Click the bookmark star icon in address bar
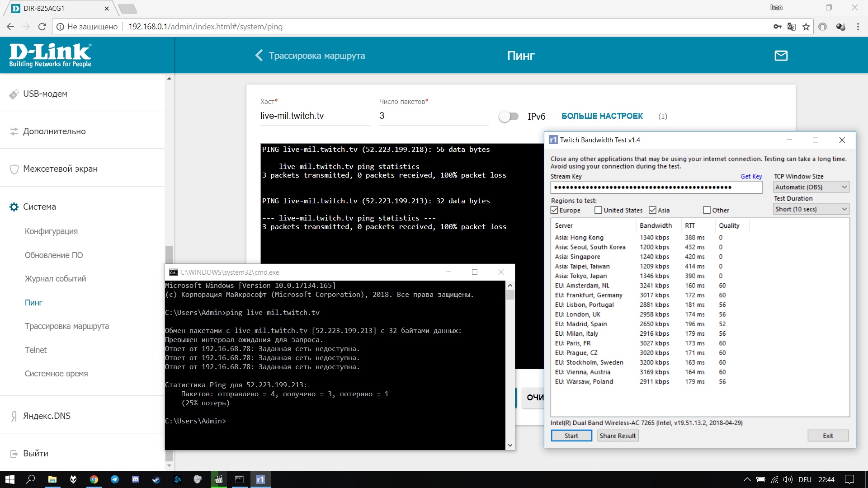Viewport: 868px width, 488px height. (806, 27)
